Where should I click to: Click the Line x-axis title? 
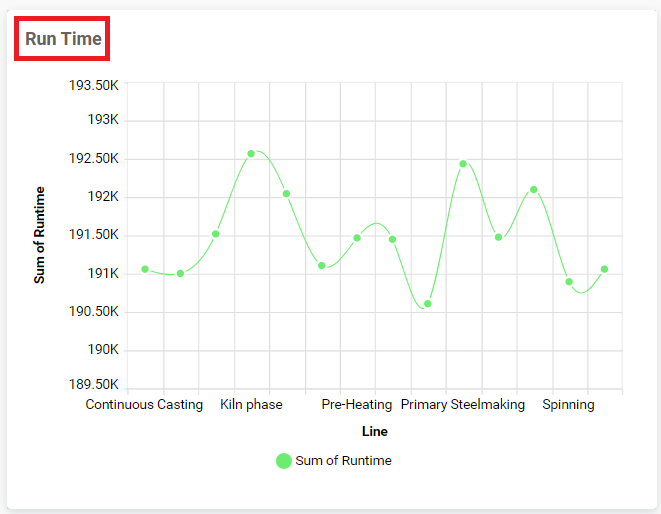(x=375, y=432)
